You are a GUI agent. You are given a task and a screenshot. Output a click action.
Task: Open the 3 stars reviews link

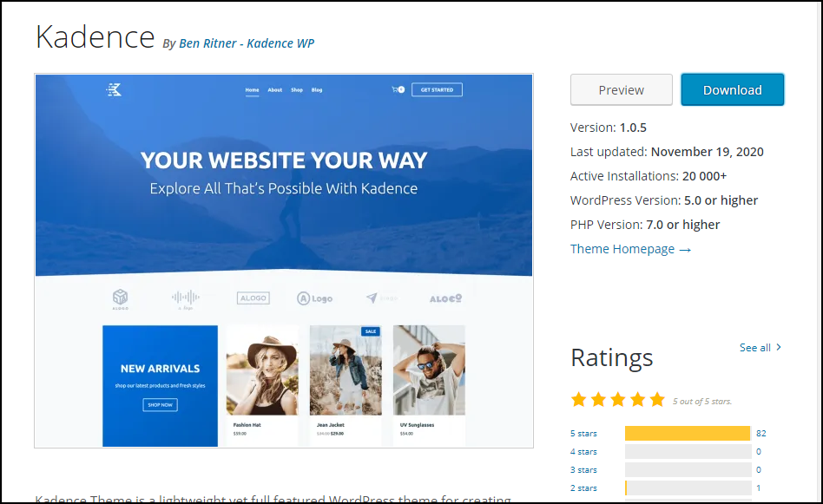tap(583, 470)
